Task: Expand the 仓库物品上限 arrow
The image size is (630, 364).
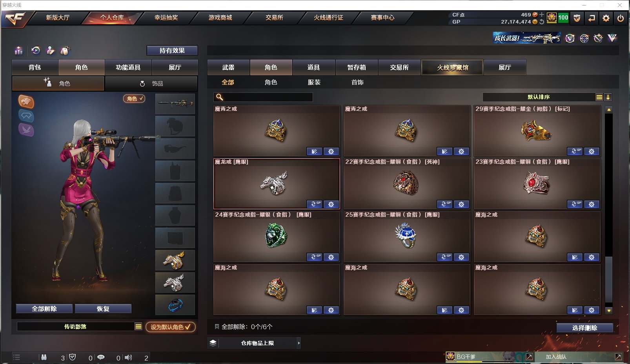Action: point(299,343)
